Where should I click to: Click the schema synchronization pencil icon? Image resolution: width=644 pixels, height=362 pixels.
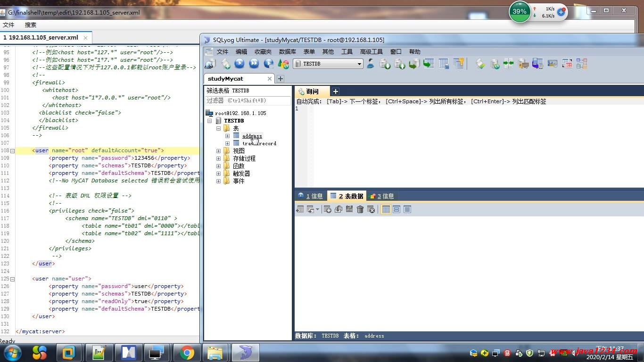[x=480, y=64]
